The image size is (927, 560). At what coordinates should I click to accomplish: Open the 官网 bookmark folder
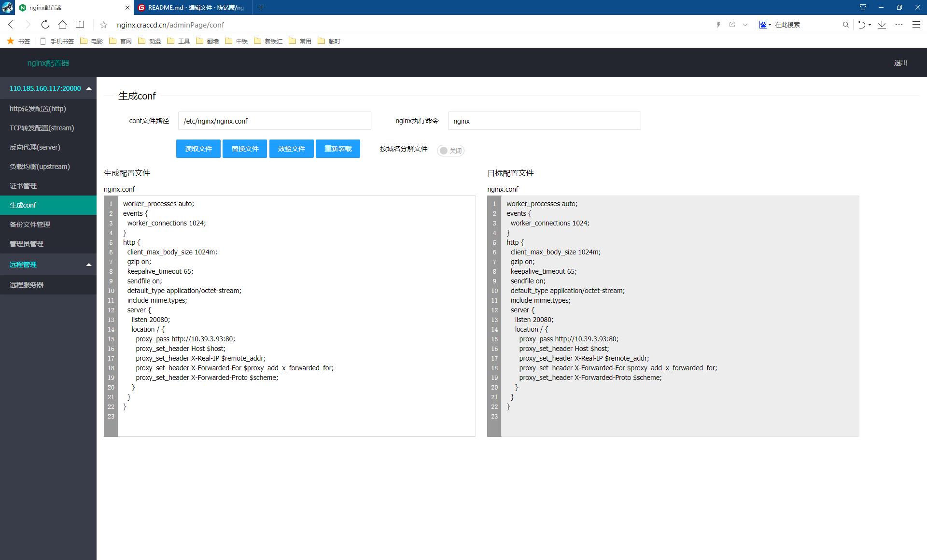121,41
